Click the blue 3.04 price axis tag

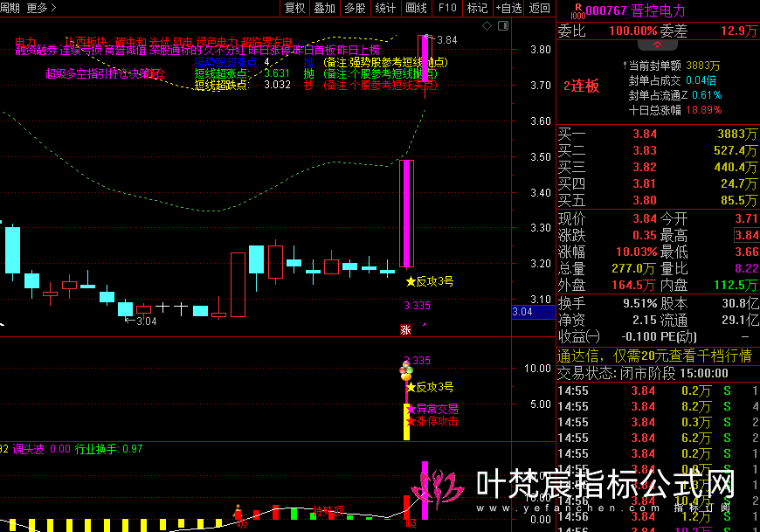point(533,312)
